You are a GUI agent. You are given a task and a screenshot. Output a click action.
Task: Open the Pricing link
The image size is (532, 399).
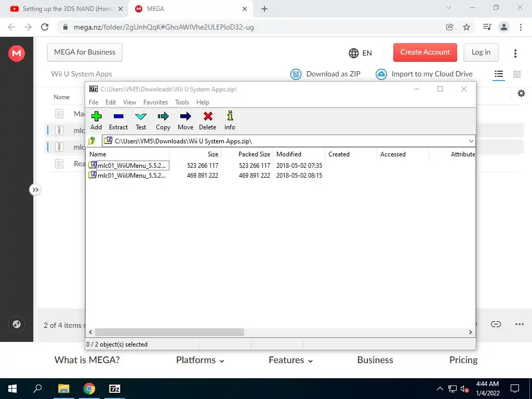[x=463, y=360]
